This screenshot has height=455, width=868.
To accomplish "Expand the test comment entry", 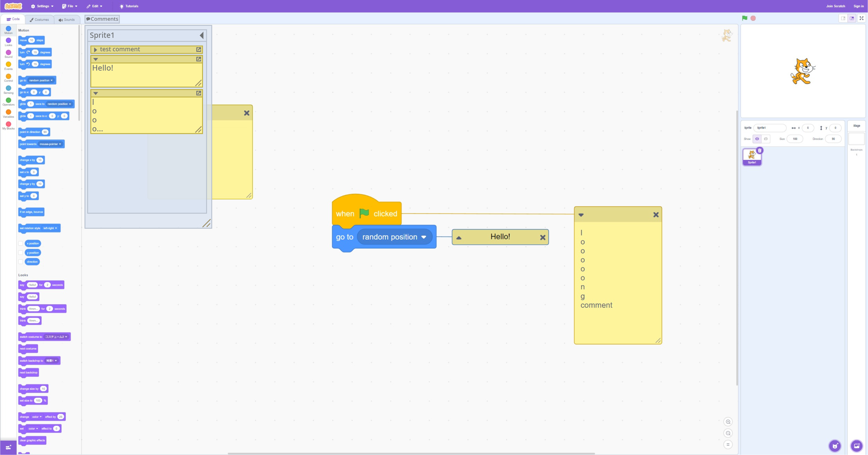I will click(x=95, y=50).
